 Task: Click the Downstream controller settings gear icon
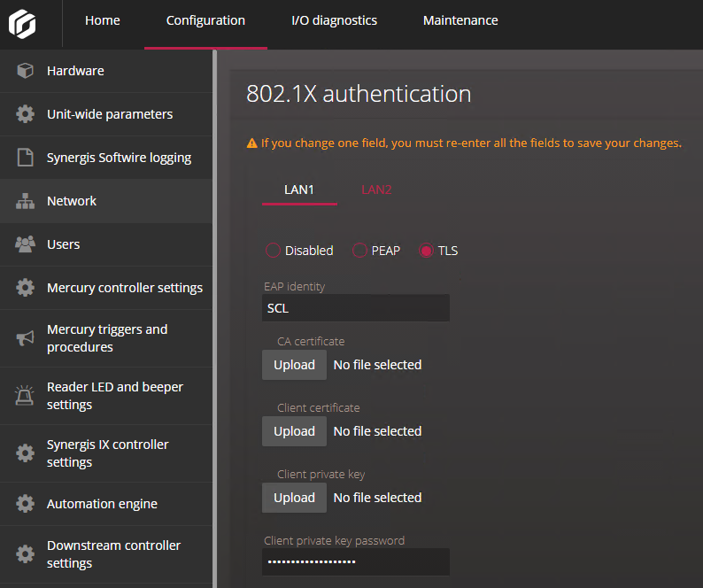click(25, 554)
